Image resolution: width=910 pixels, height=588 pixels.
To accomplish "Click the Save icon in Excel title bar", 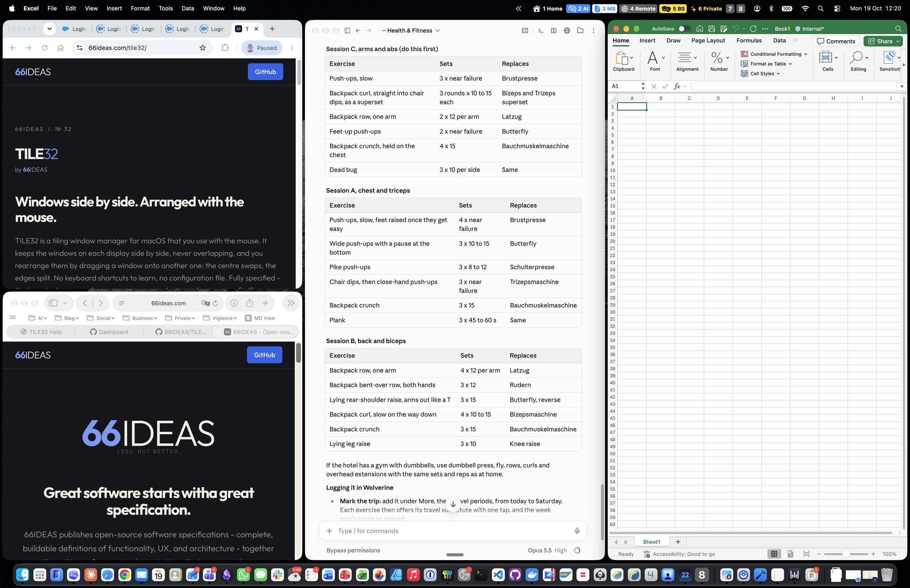I will (x=712, y=29).
